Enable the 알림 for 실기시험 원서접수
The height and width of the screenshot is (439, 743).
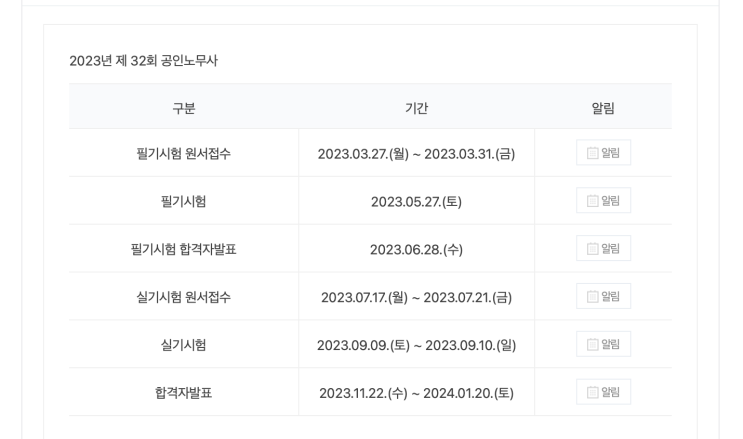(603, 297)
